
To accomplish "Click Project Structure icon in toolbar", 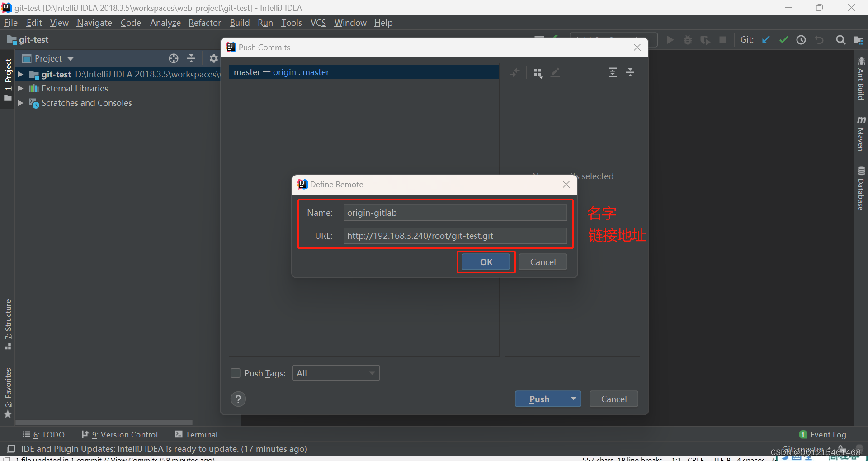I will click(x=858, y=40).
